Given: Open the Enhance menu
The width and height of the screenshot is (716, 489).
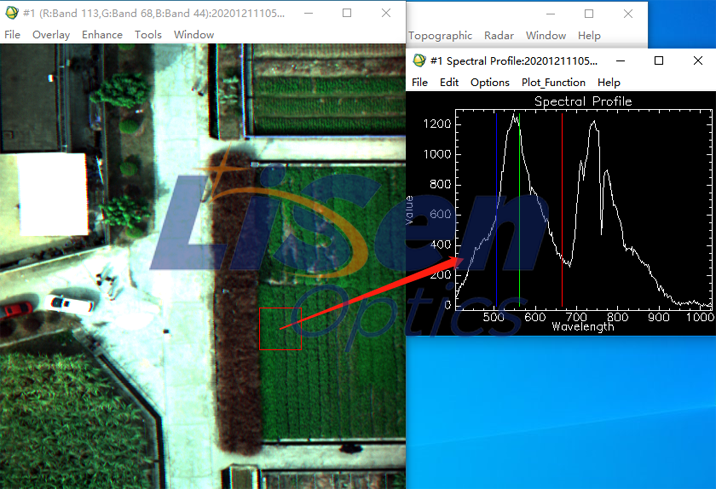Looking at the screenshot, I should pos(102,35).
